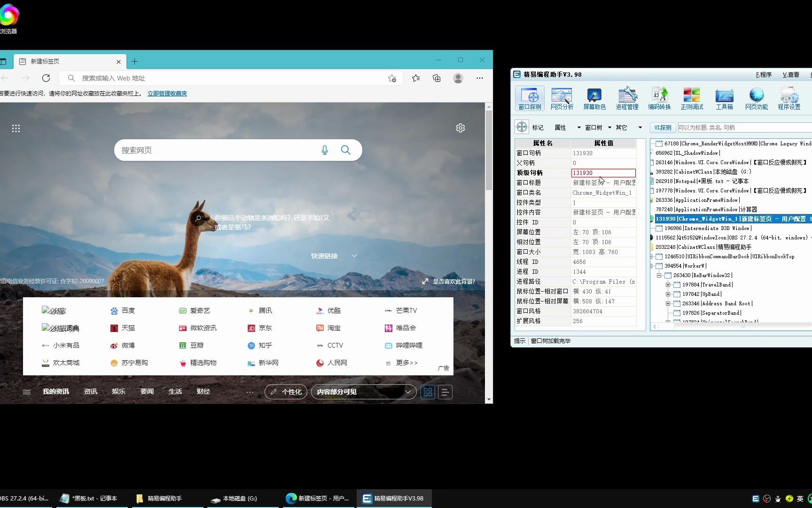Open the 内容部分可见 content visibility dropdown
Screen dimensions: 812x508
364,392
